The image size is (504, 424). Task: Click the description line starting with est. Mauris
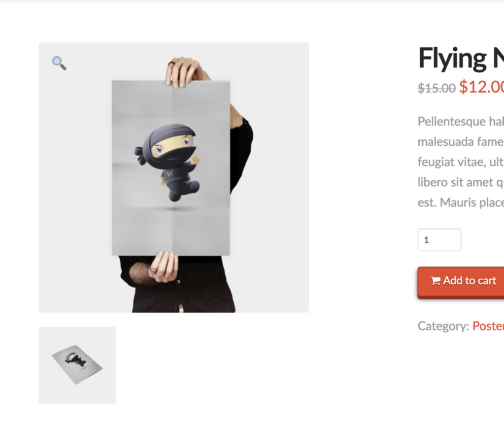461,202
